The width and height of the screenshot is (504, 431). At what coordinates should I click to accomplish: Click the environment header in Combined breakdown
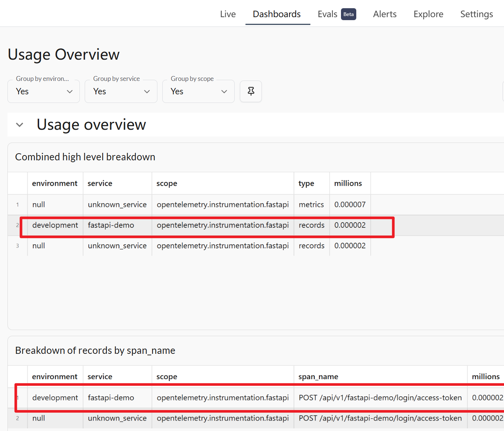click(x=54, y=183)
